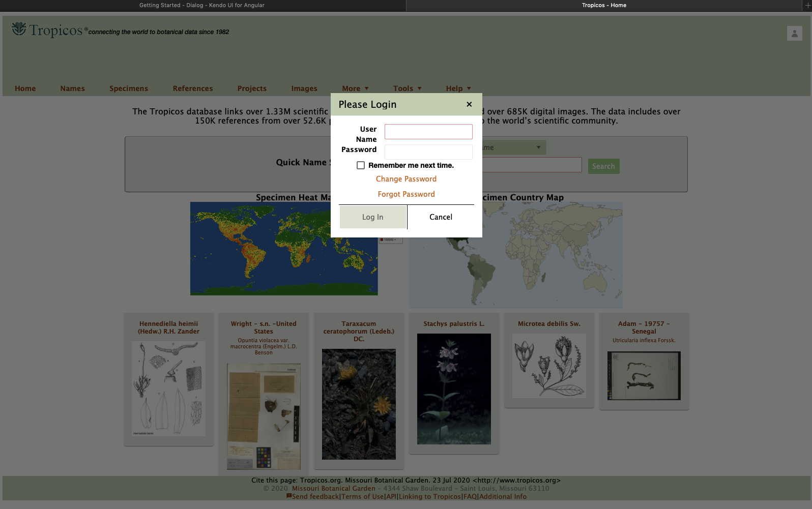812x509 pixels.
Task: Open the Names menu item
Action: [x=73, y=88]
